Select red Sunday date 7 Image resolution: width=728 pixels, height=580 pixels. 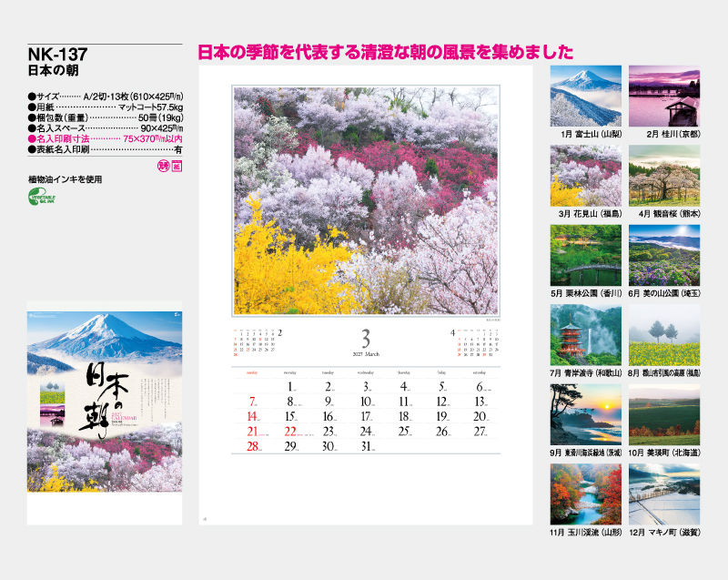pos(253,402)
